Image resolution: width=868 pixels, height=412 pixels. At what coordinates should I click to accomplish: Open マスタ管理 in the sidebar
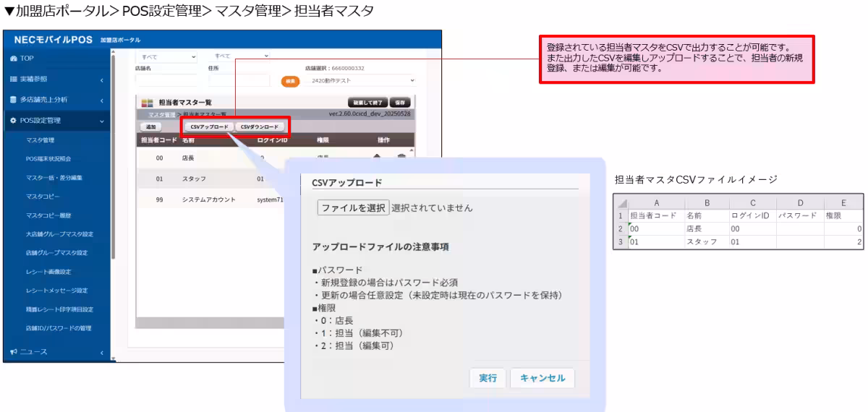tap(41, 140)
